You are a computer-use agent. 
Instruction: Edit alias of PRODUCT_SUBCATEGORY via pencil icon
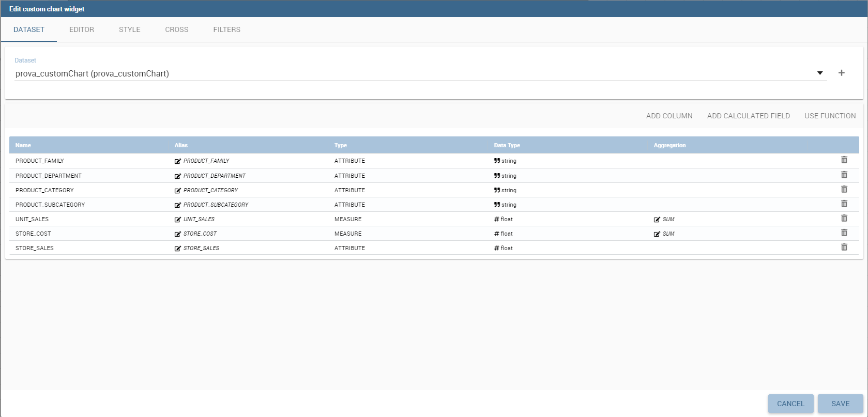[x=178, y=205]
